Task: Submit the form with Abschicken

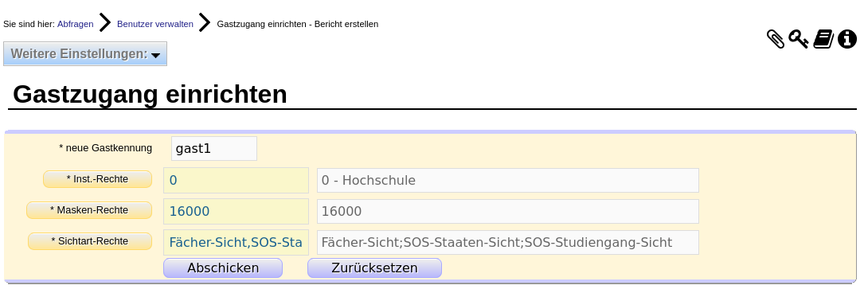Action: tap(223, 268)
